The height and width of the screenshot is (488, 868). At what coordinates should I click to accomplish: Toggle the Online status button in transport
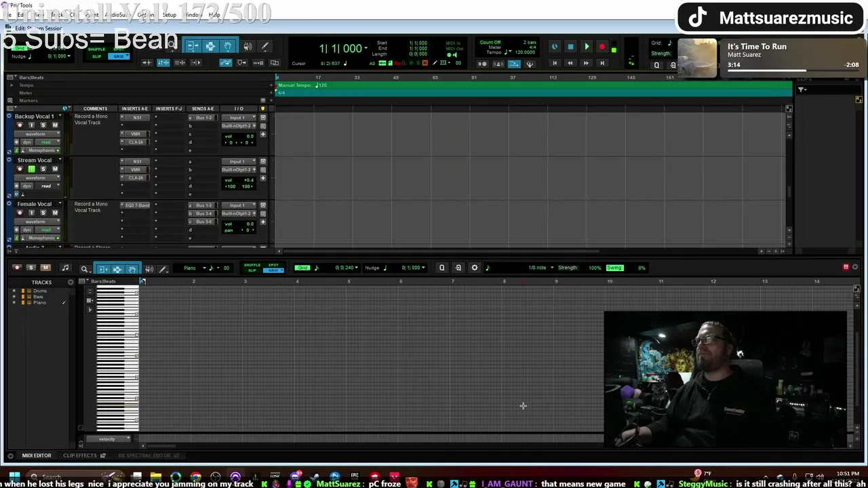[554, 47]
